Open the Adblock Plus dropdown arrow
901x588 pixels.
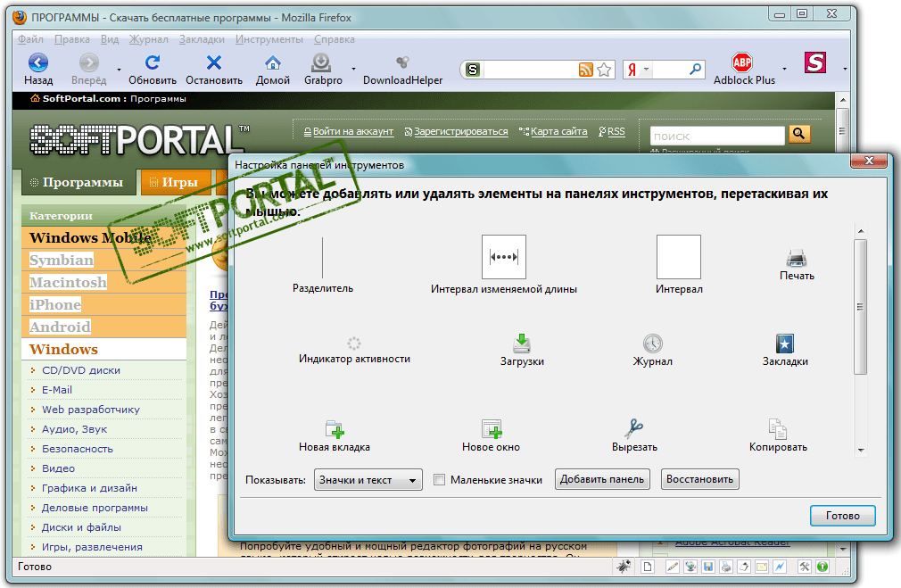tap(784, 70)
